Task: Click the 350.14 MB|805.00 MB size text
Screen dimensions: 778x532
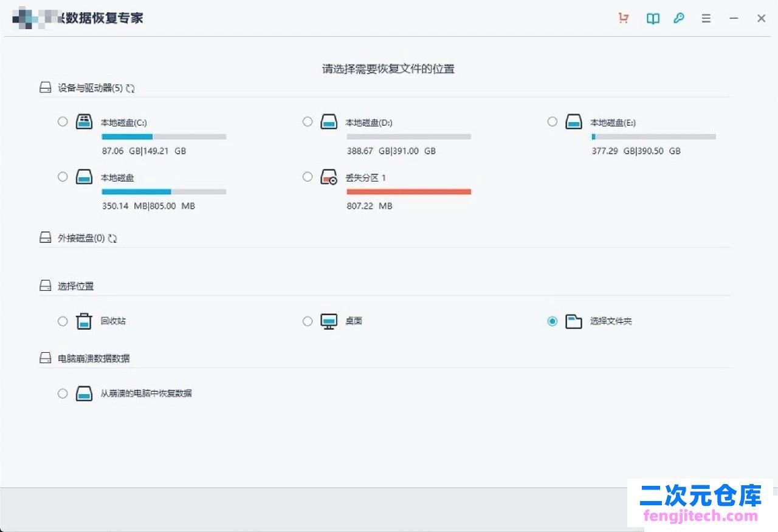Action: [x=148, y=206]
